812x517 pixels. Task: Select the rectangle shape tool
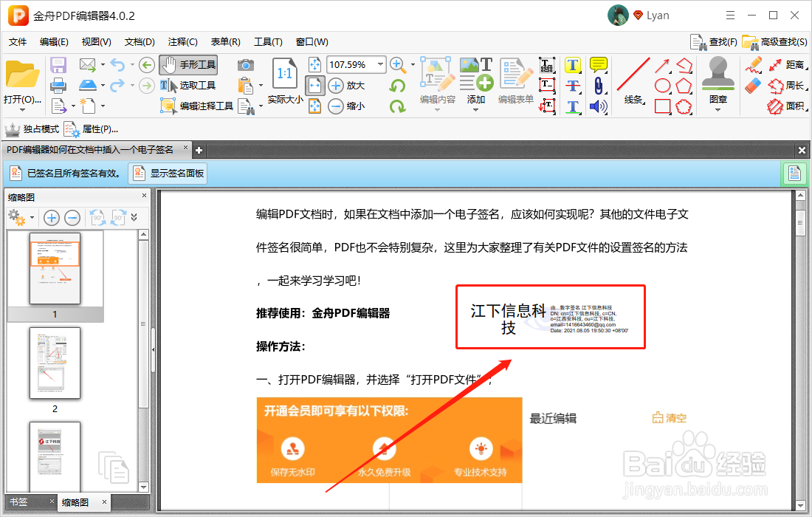[x=662, y=106]
